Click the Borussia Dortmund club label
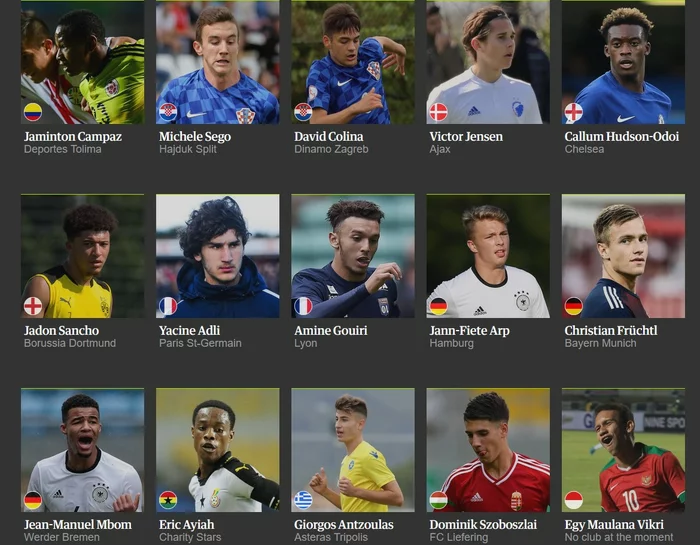Viewport: 700px width, 545px height. (70, 343)
